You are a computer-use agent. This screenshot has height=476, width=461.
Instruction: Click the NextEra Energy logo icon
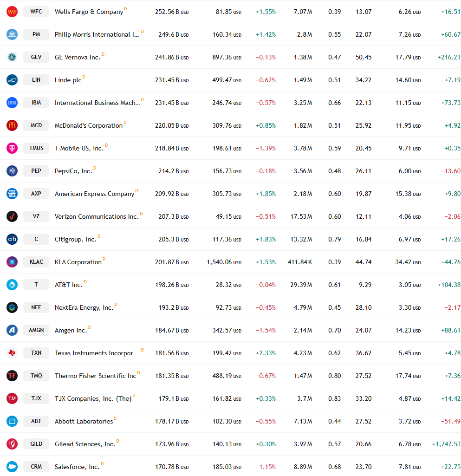pos(12,307)
